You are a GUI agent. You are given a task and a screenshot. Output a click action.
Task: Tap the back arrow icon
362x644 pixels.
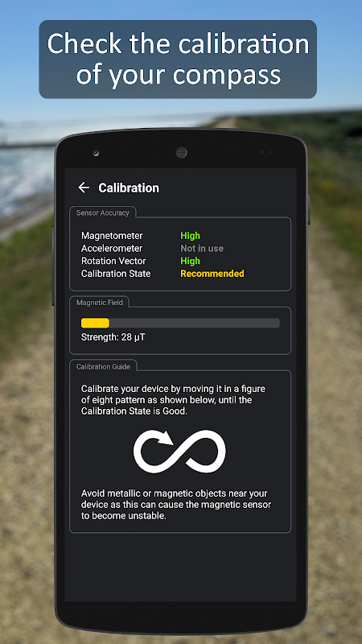pos(84,188)
